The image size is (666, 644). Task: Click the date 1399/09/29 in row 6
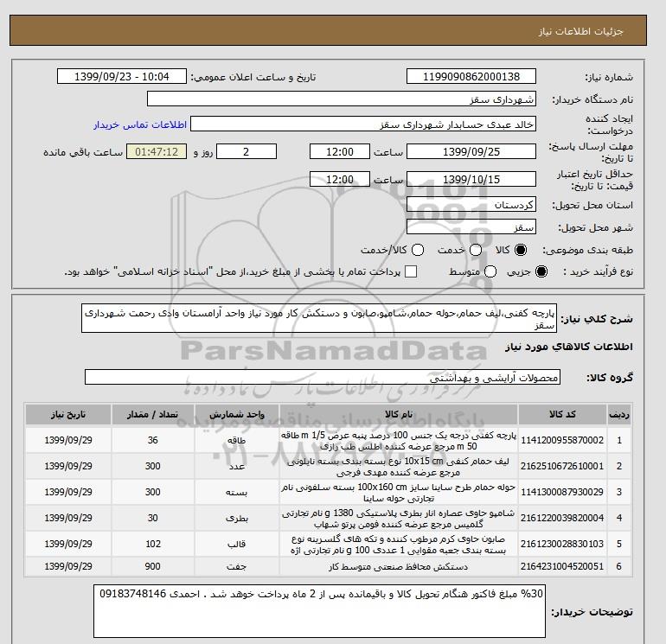[x=68, y=566]
